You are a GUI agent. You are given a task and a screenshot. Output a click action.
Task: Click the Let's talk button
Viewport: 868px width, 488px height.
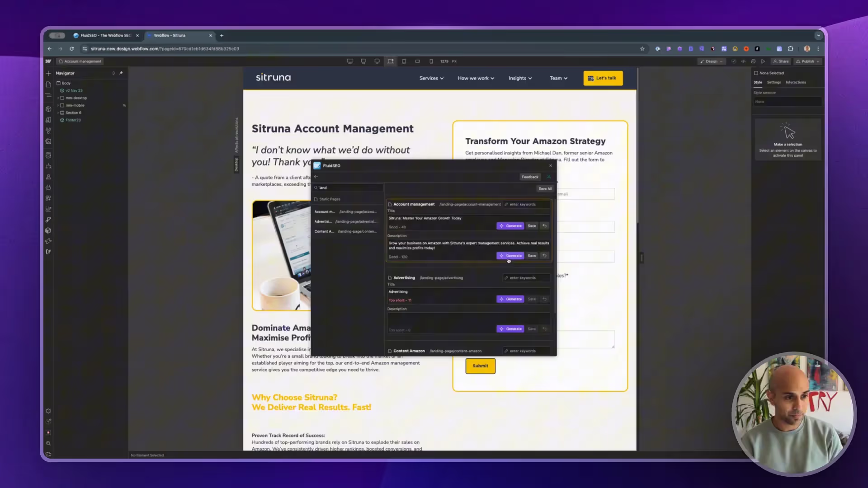coord(603,78)
